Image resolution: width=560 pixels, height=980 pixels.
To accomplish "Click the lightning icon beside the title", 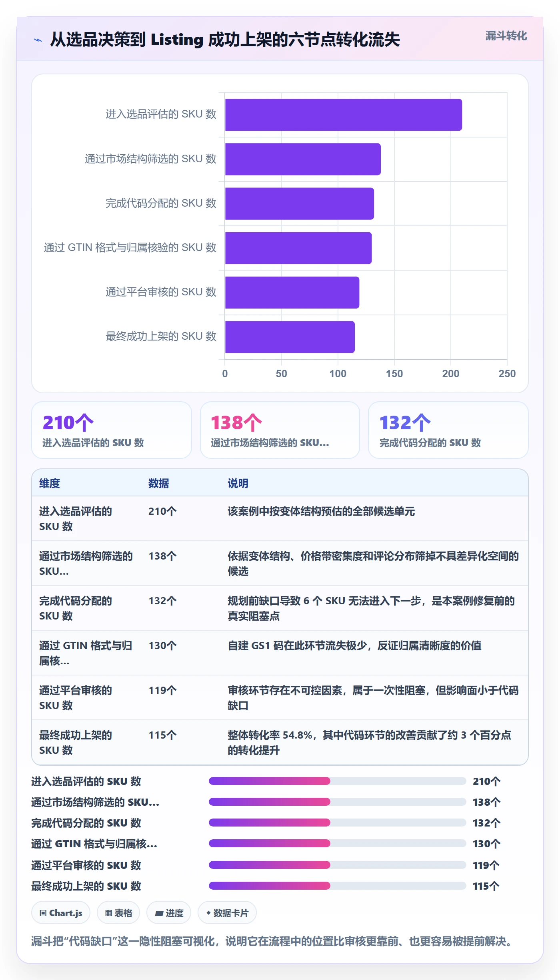I will point(38,40).
